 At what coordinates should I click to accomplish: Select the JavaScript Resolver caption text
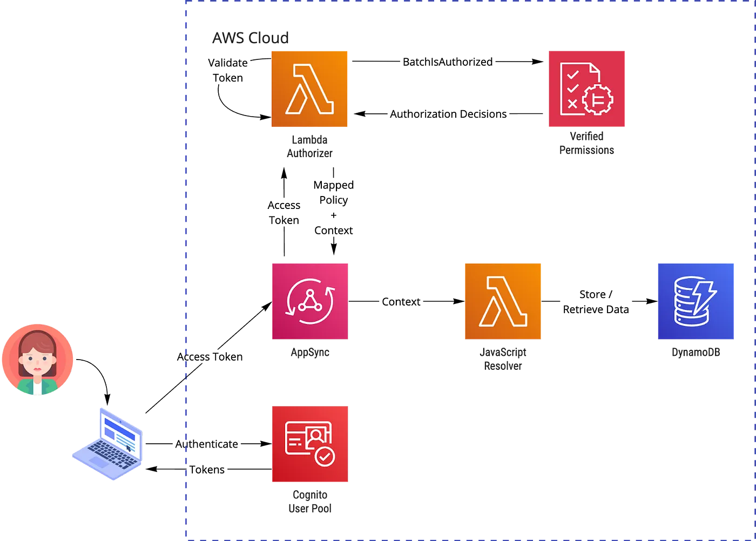coord(503,359)
